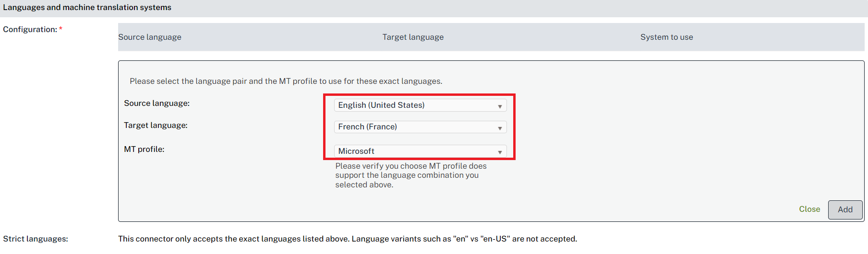Click the green Close link
Viewport: 868px width, 254px height.
click(809, 209)
